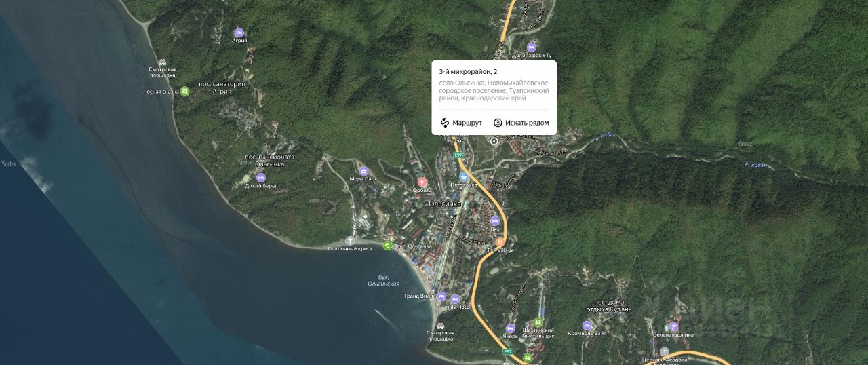The height and width of the screenshot is (365, 868).
Task: Click the Долина реки Ту marker
Action: tap(532, 47)
